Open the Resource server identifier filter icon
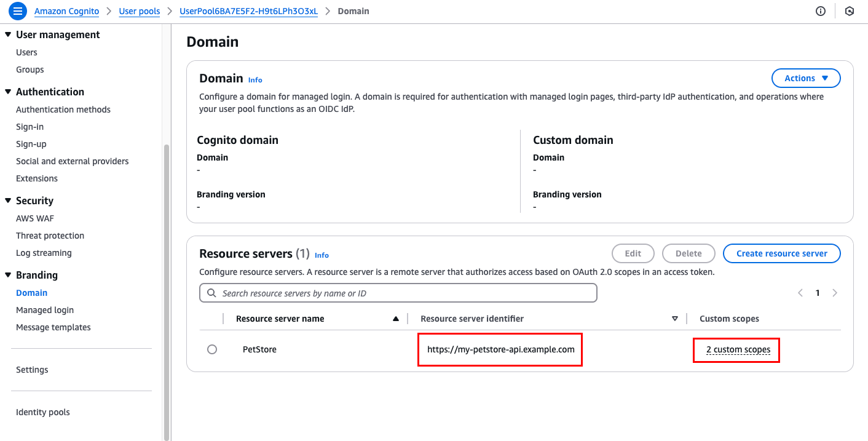 pos(674,319)
